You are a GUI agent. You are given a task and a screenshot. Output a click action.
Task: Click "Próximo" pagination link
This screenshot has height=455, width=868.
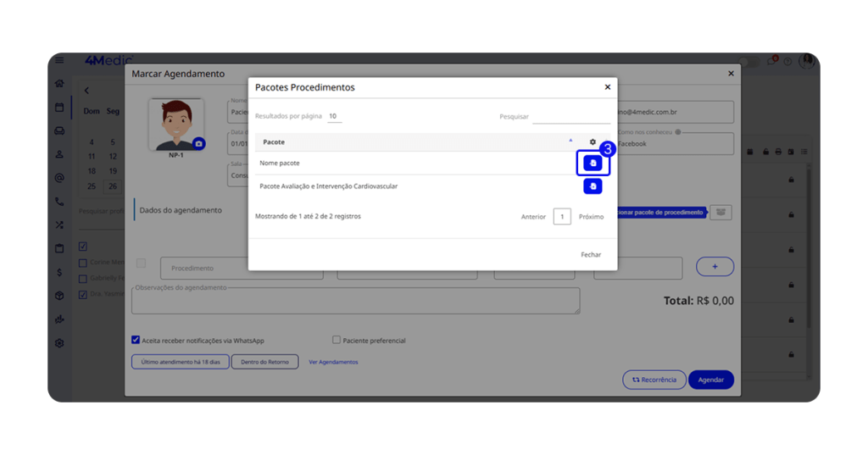(591, 217)
